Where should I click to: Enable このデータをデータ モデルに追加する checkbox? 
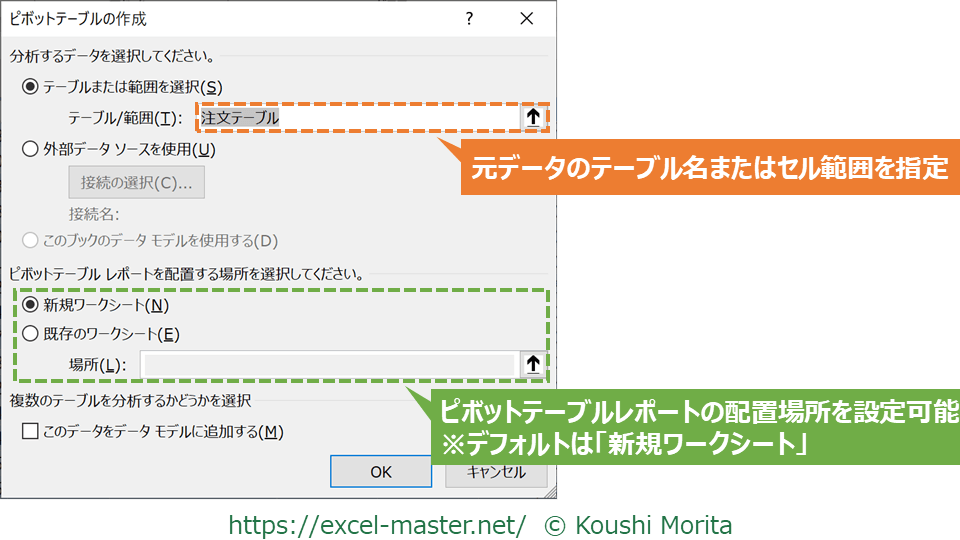click(x=30, y=432)
